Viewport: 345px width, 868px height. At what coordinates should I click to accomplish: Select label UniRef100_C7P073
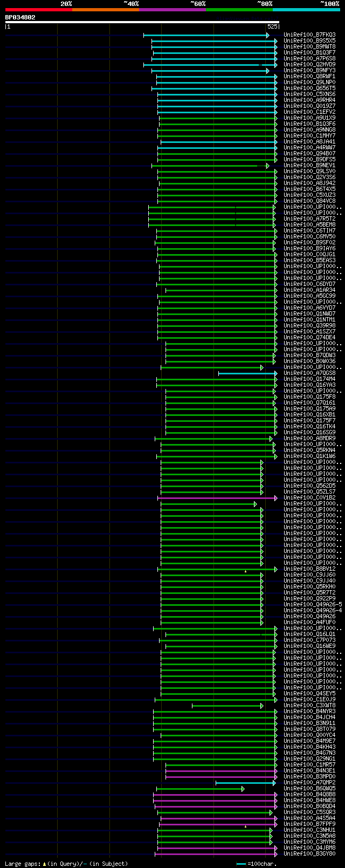pos(309,640)
